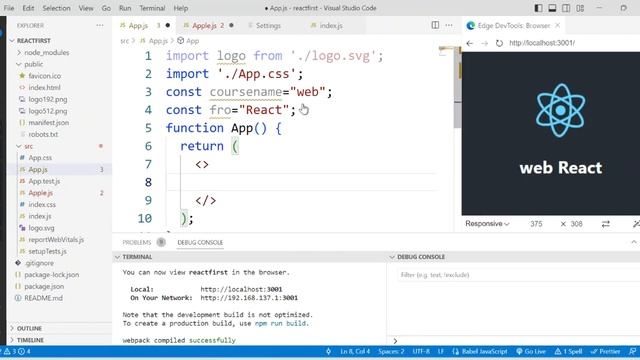
Task: Click Spaces: 2 indentation status item
Action: [x=391, y=351]
